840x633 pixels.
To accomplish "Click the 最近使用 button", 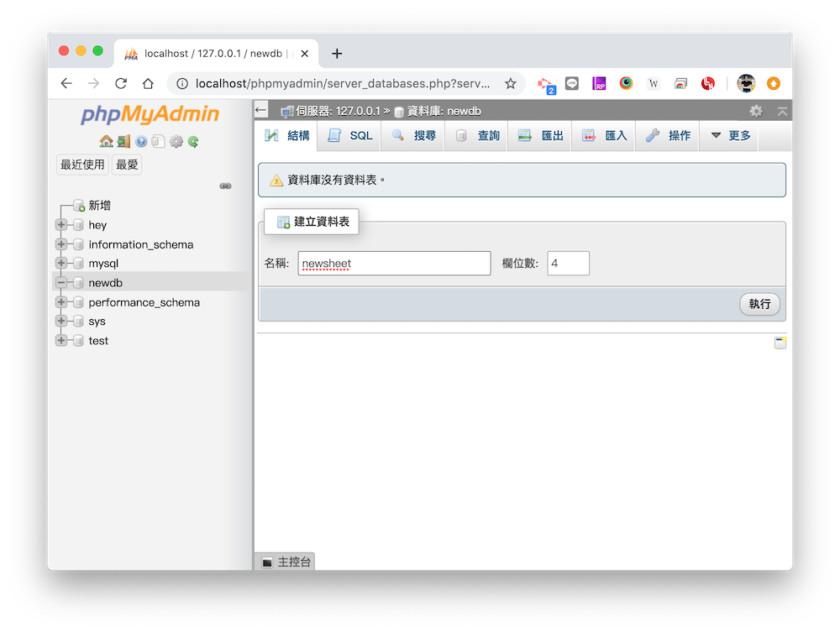I will (x=82, y=165).
